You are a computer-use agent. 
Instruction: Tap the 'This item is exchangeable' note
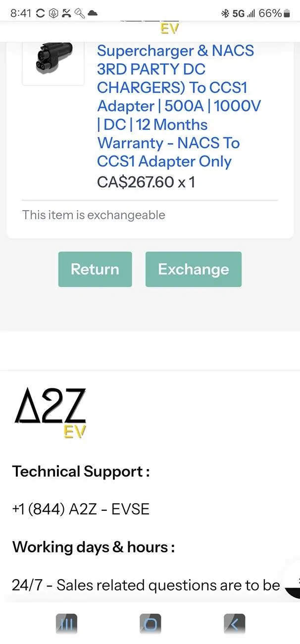[x=94, y=215]
